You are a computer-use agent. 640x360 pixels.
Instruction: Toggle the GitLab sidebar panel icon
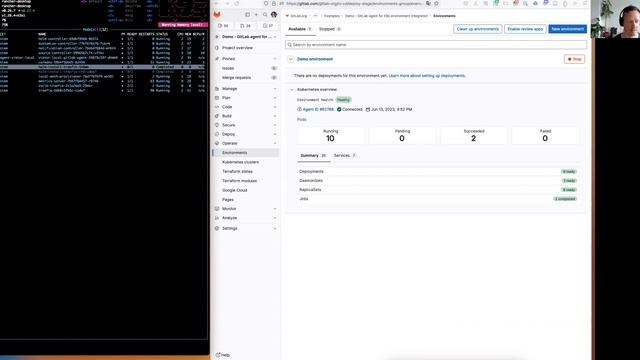pos(247,15)
